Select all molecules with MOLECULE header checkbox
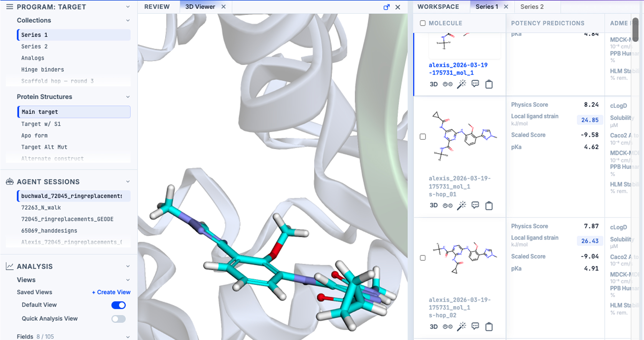644x340 pixels. 423,23
